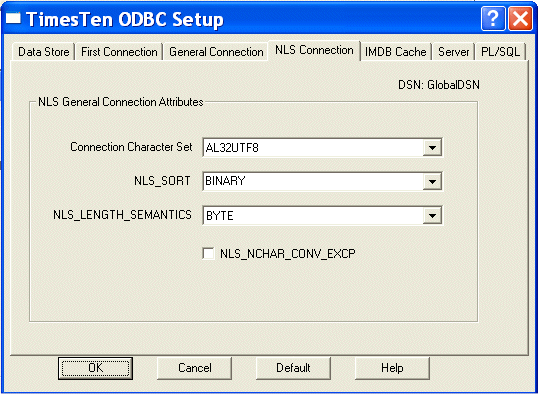Click the Connection Character Set label
Image resolution: width=539 pixels, height=394 pixels.
(131, 147)
